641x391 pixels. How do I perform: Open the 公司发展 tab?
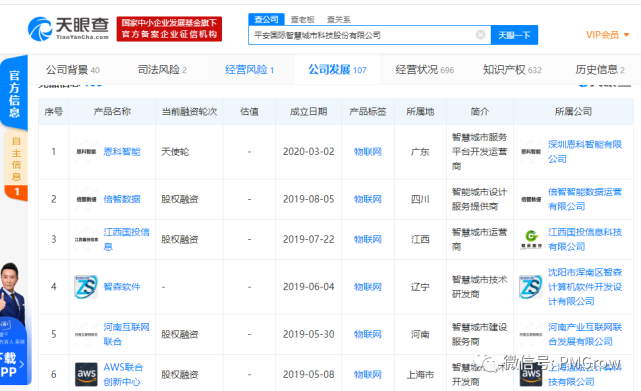click(x=337, y=70)
